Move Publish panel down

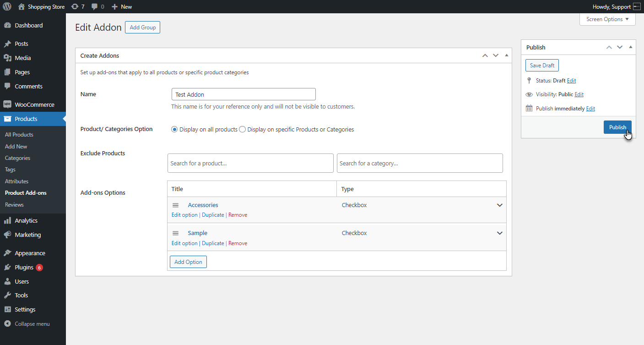coord(620,47)
